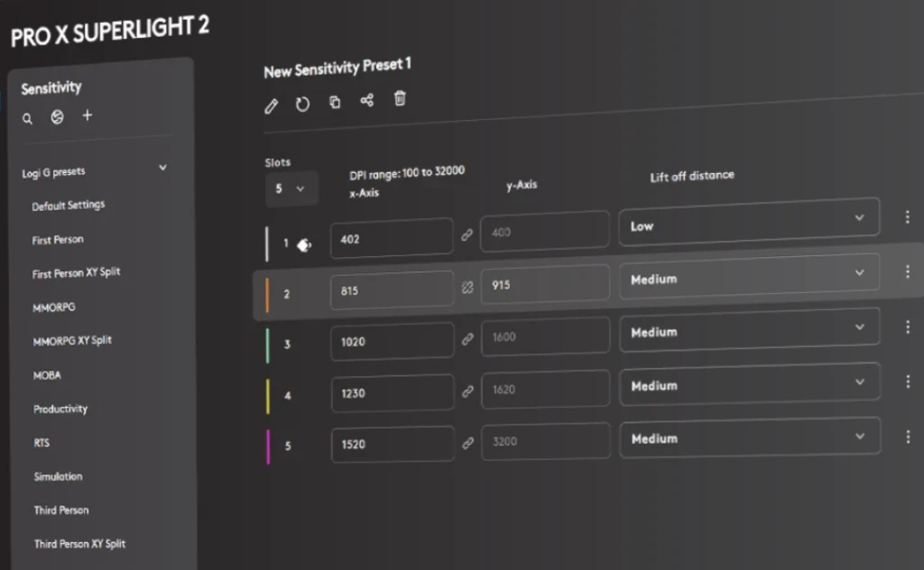This screenshot has width=924, height=570.
Task: Choose the RTS preset
Action: (x=42, y=443)
